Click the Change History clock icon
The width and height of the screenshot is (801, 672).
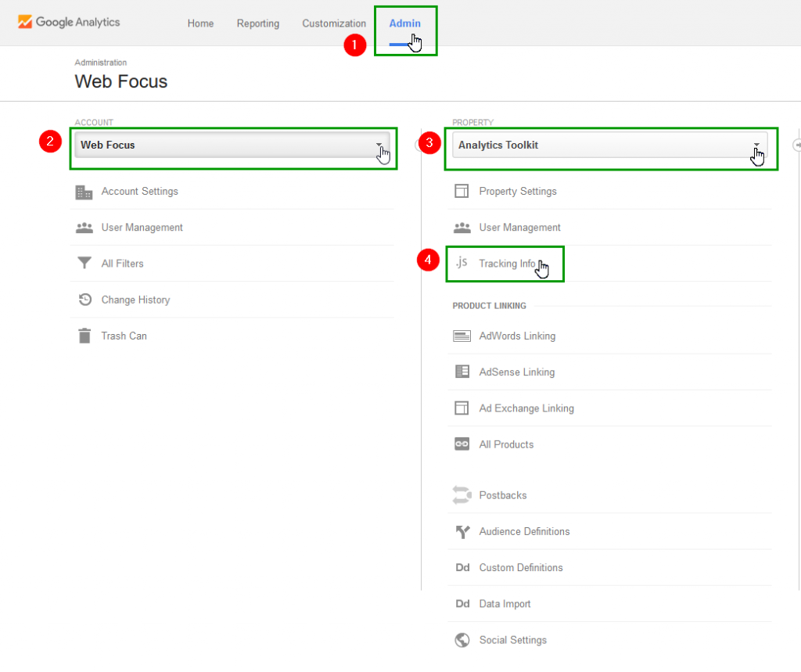coord(84,300)
